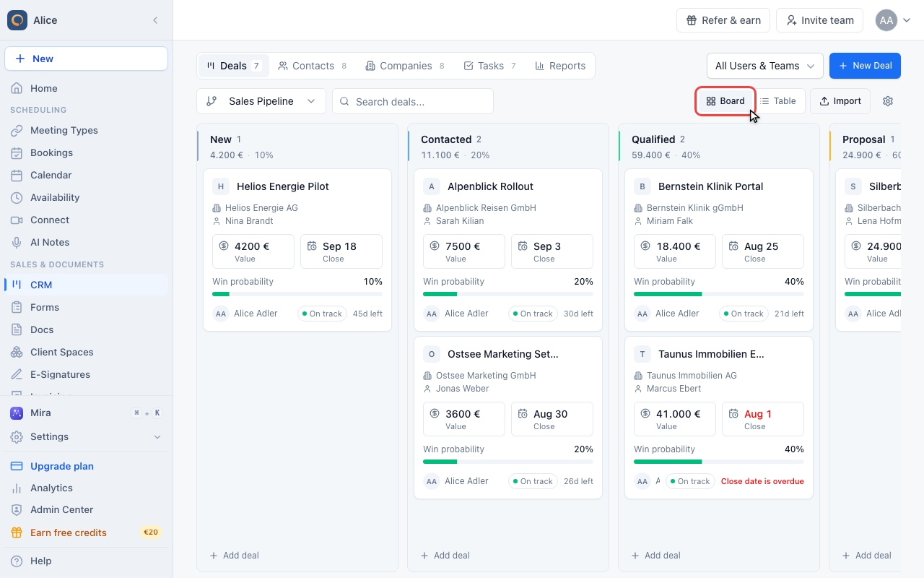The image size is (924, 578).
Task: Click the Invite team button
Action: (x=820, y=20)
